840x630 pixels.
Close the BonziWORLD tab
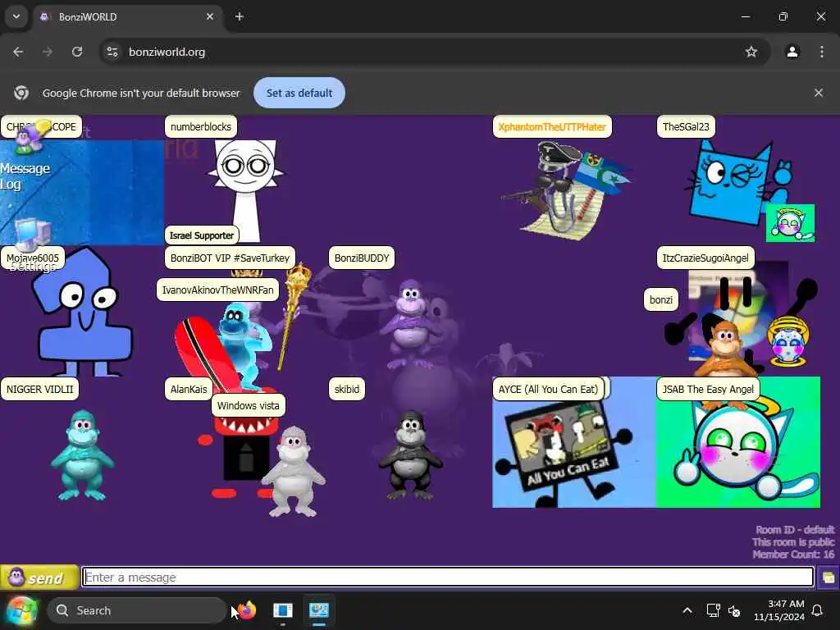click(x=210, y=16)
